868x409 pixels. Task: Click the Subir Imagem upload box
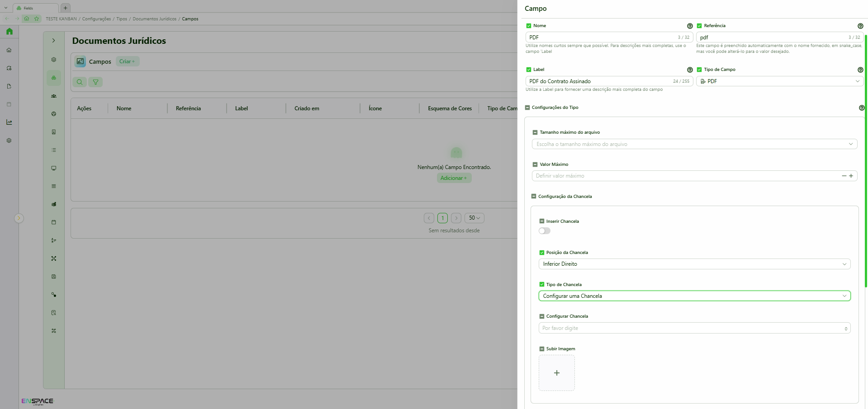557,373
